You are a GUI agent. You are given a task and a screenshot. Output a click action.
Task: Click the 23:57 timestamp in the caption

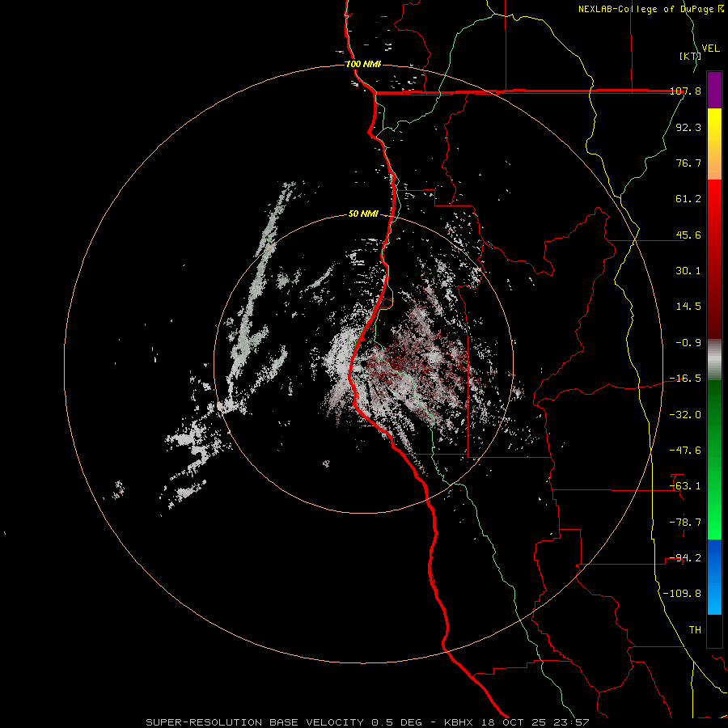(x=571, y=722)
